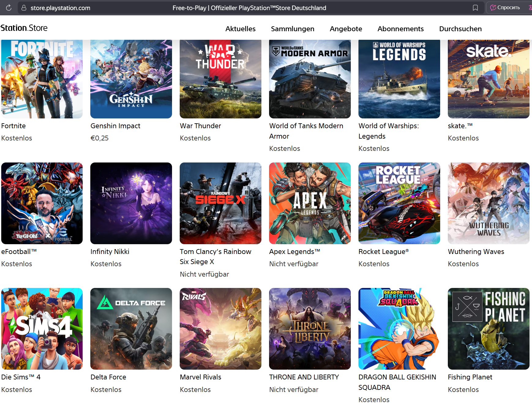Click the Infinity Nikki title link

pyautogui.click(x=110, y=252)
